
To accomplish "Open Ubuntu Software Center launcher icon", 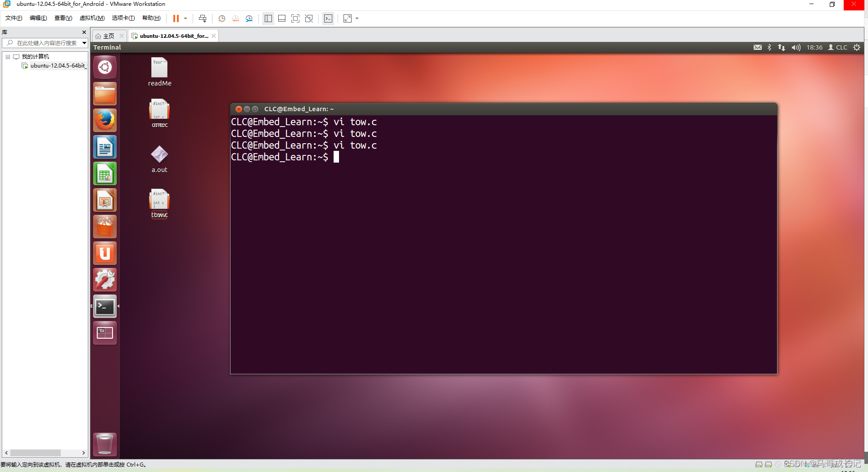I will (105, 227).
